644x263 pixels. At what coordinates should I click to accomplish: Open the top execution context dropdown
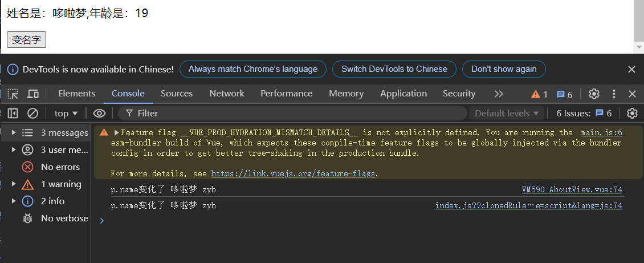[x=66, y=113]
